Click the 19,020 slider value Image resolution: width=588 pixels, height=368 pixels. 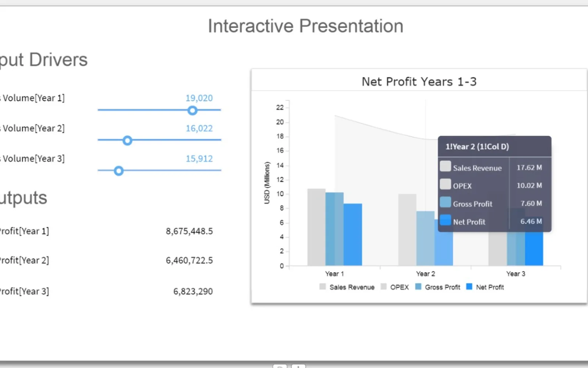point(199,98)
